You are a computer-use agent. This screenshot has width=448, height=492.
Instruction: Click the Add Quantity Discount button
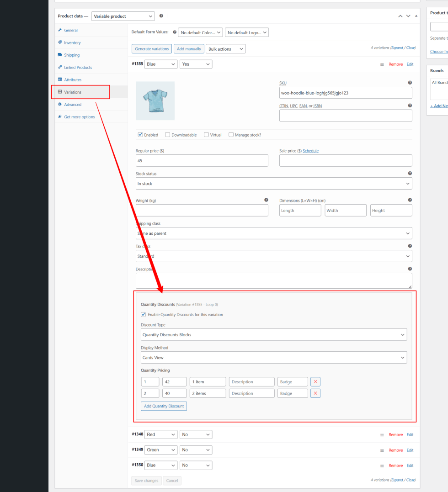(x=164, y=406)
